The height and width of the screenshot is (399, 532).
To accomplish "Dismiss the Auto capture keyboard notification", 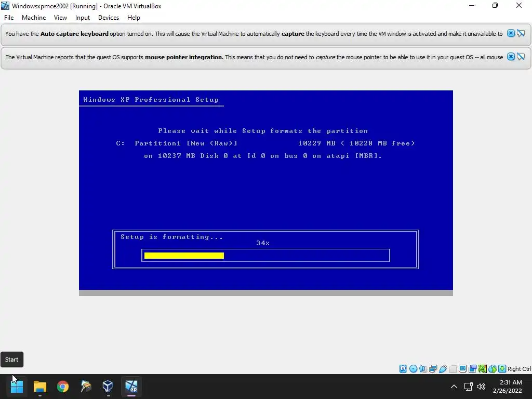I will [x=511, y=33].
